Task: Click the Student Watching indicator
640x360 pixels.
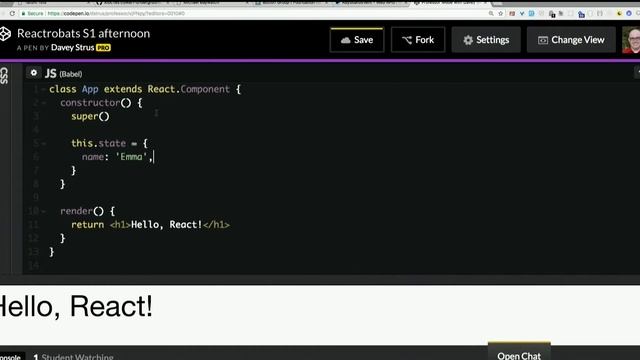Action: click(73, 357)
